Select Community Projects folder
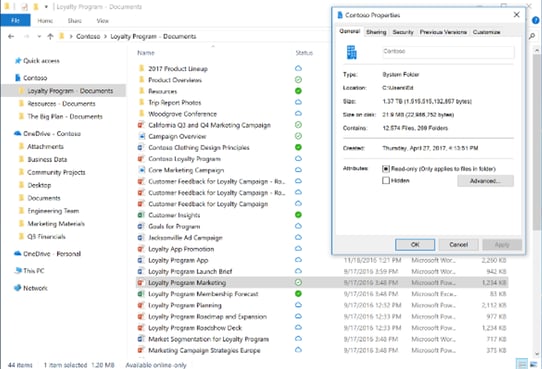The width and height of the screenshot is (542, 369). (x=56, y=172)
